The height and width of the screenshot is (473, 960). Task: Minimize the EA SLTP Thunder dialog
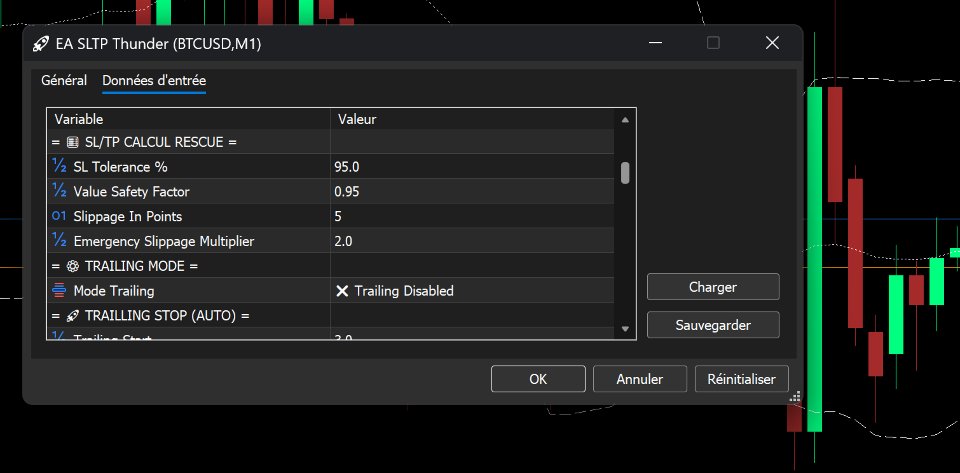(656, 43)
